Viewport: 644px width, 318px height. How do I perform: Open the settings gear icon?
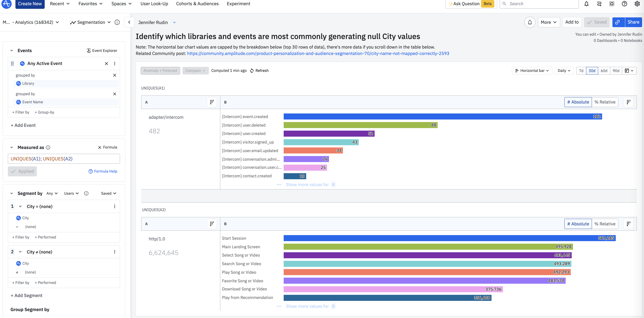pos(637,4)
